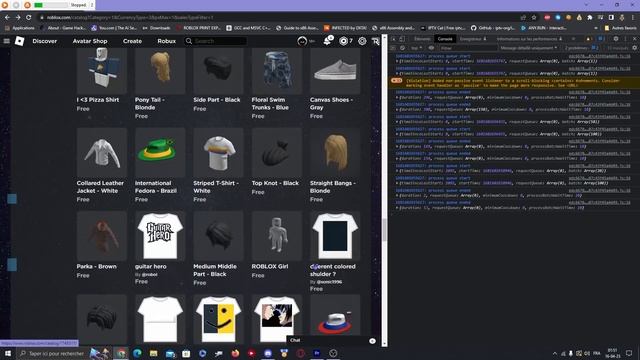Open the Downloads bookmark

[x=156, y=28]
